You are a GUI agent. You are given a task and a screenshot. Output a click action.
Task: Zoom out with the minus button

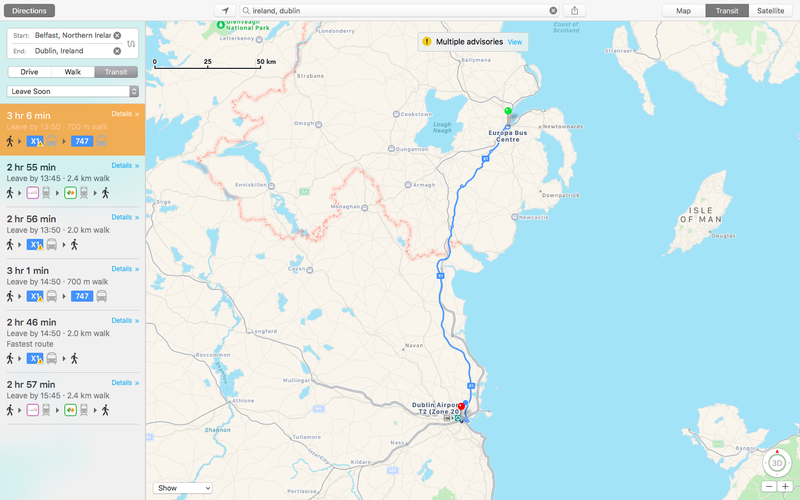(x=769, y=487)
